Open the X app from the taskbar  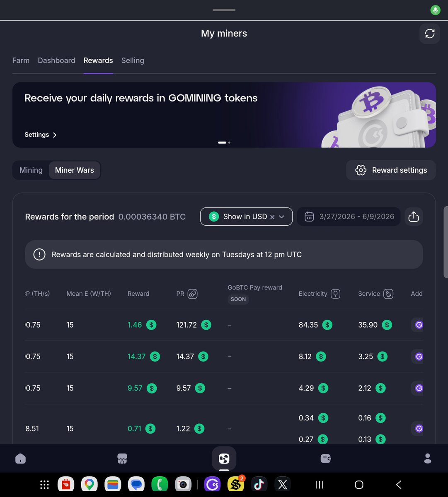coord(283,484)
